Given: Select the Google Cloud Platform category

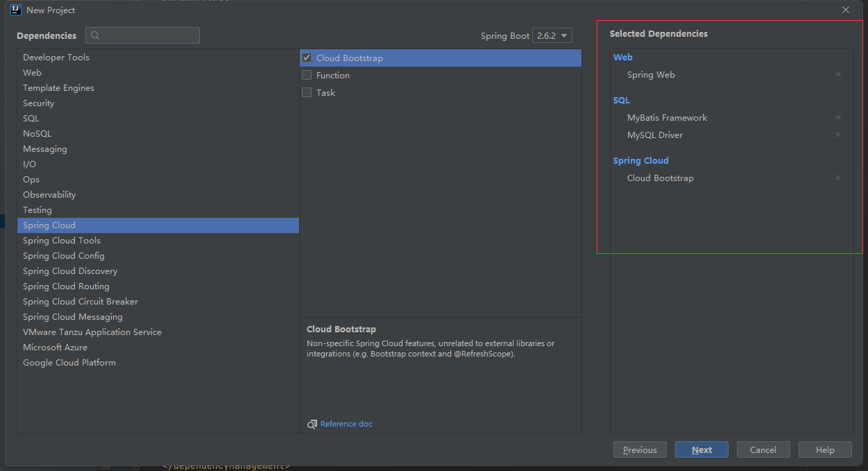Looking at the screenshot, I should click(158, 363).
